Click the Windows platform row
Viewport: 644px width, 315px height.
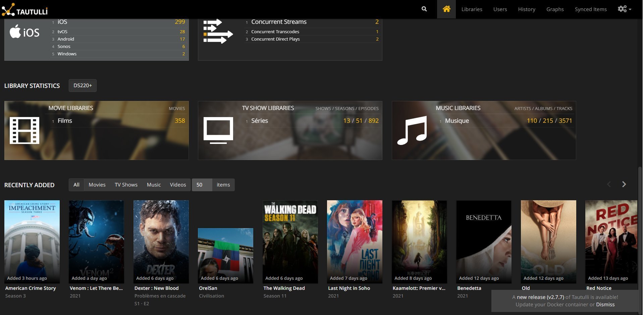tap(118, 54)
